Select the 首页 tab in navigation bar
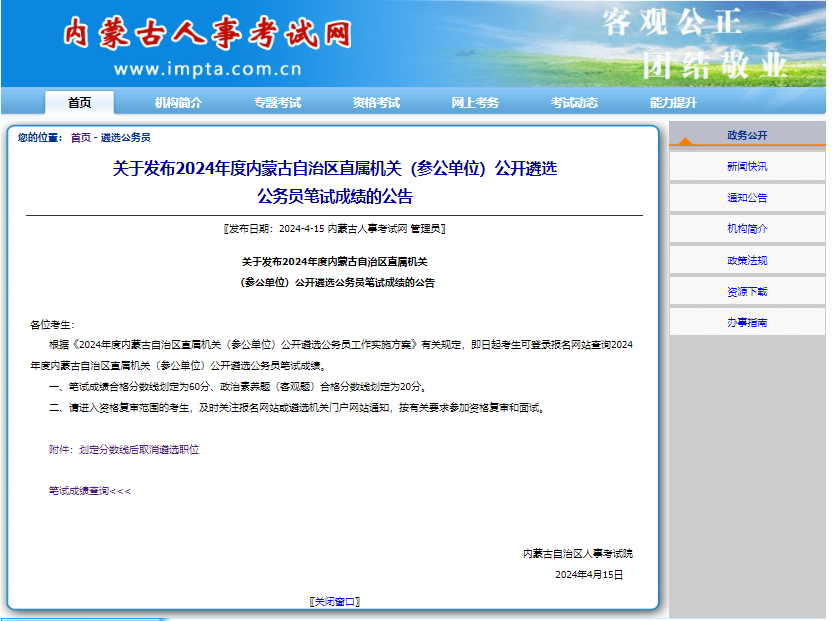 click(x=79, y=103)
